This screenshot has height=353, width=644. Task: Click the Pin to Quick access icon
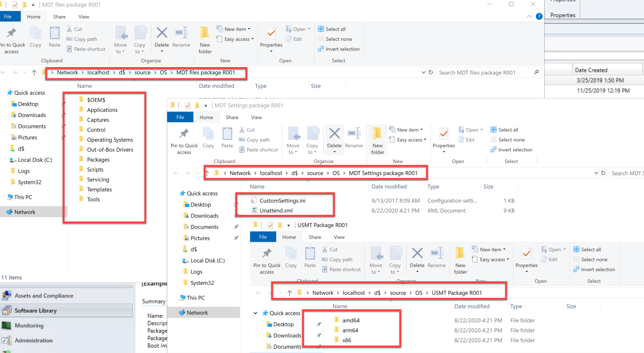pyautogui.click(x=12, y=35)
